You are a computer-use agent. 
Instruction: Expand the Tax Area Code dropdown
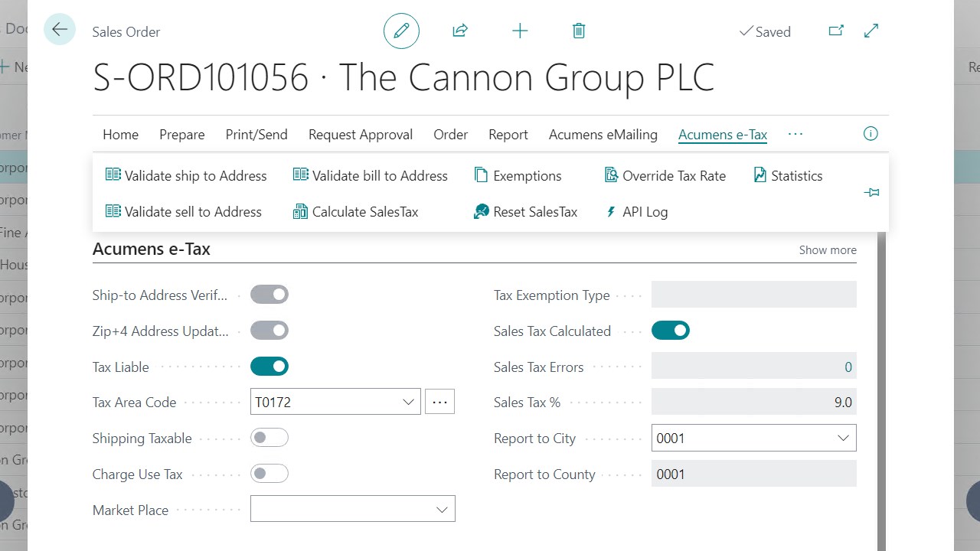[x=408, y=403]
